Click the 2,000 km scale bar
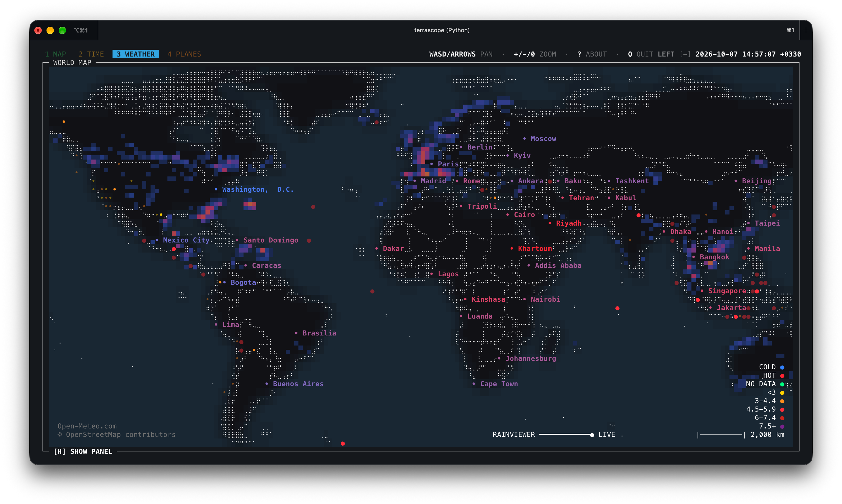This screenshot has height=504, width=842. click(741, 435)
